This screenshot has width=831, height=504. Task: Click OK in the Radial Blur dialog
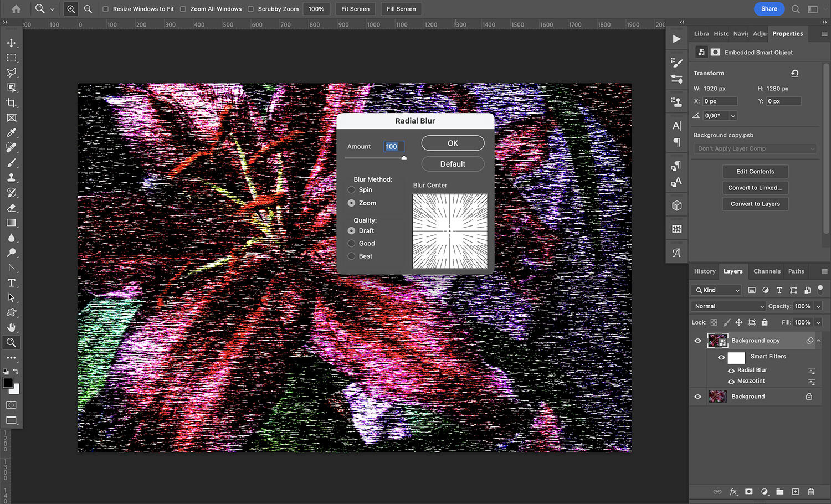pyautogui.click(x=453, y=143)
